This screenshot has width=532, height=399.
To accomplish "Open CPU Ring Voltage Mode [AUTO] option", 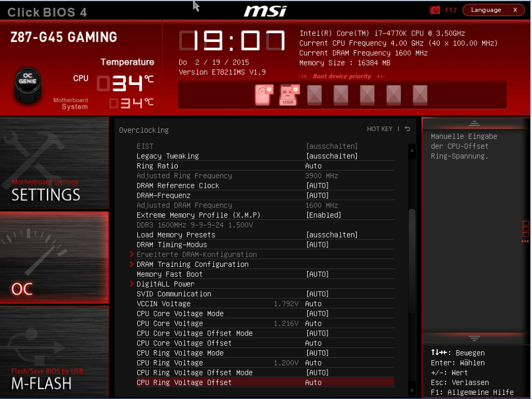I will (x=317, y=353).
